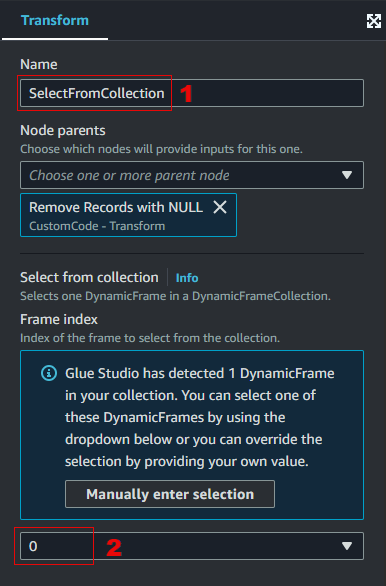Select the frame index value 0

(x=33, y=546)
